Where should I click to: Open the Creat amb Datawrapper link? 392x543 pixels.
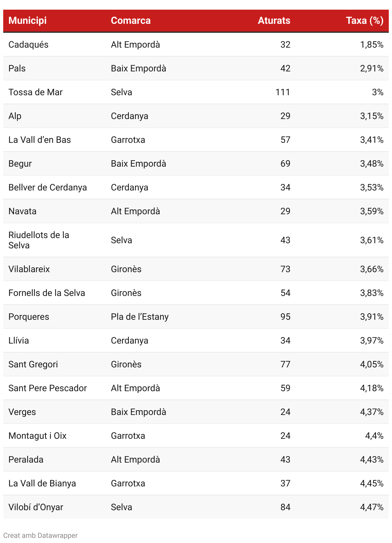click(x=40, y=535)
